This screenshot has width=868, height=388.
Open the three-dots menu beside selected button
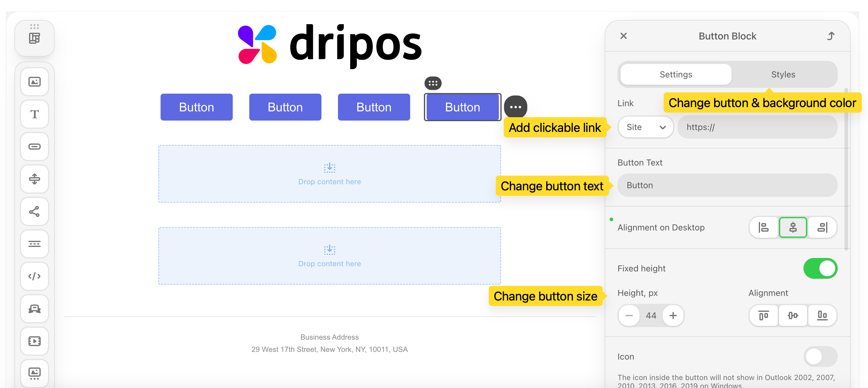click(515, 107)
